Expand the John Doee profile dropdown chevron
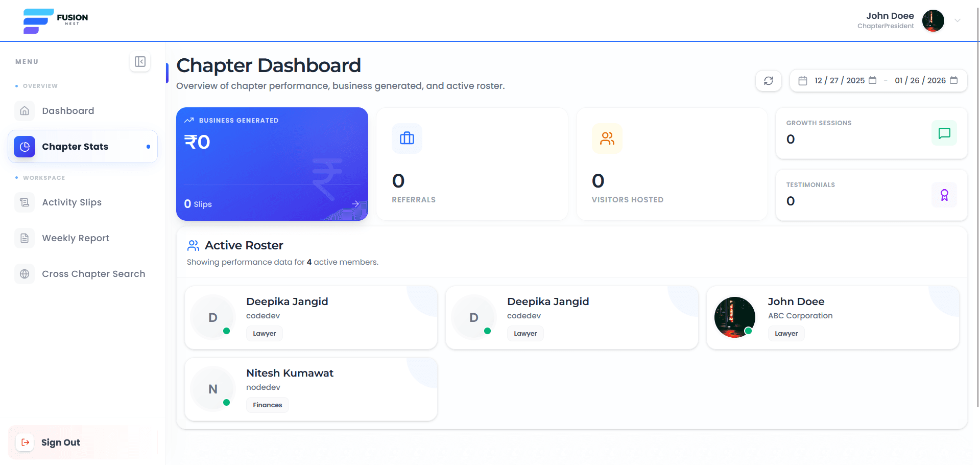This screenshot has height=465, width=980. [959, 20]
